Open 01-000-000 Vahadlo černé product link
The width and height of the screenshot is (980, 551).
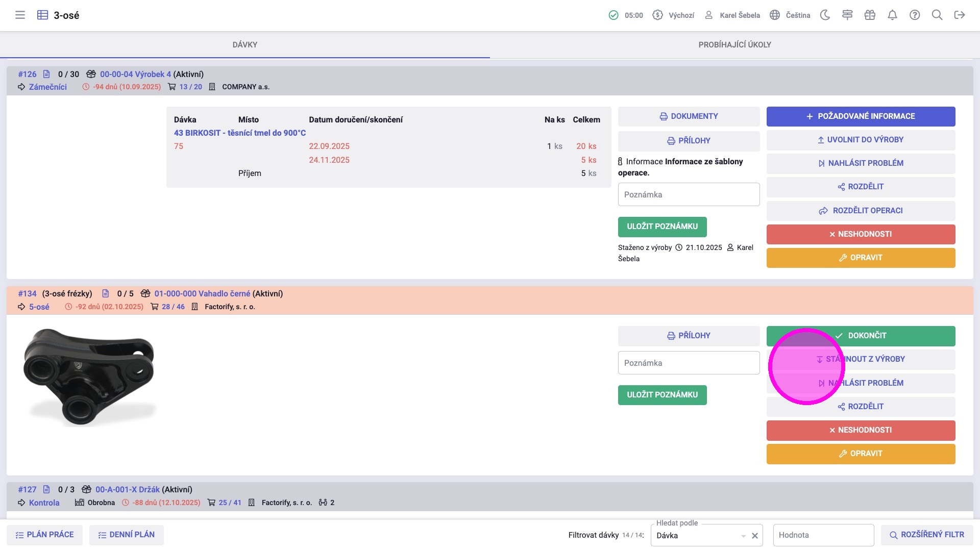pos(202,294)
